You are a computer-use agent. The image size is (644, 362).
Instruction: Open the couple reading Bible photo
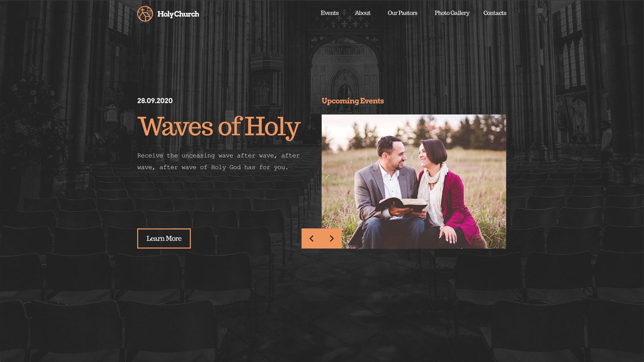414,181
